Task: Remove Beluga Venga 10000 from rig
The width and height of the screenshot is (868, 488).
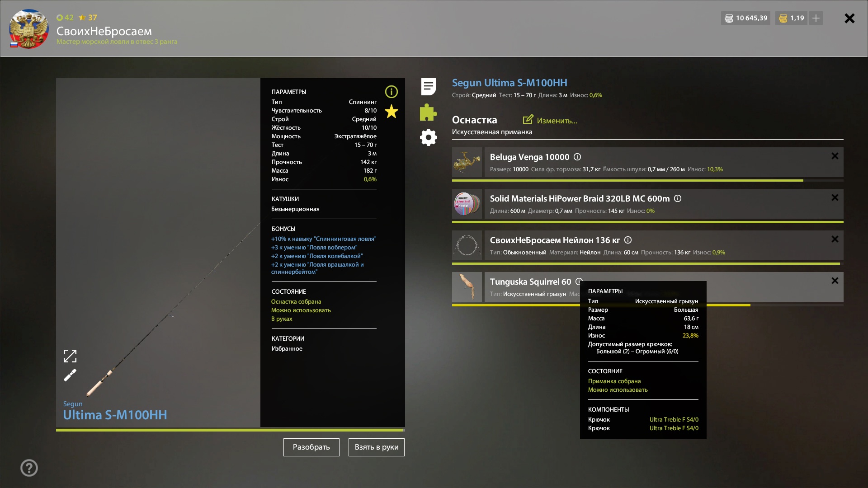Action: point(835,156)
